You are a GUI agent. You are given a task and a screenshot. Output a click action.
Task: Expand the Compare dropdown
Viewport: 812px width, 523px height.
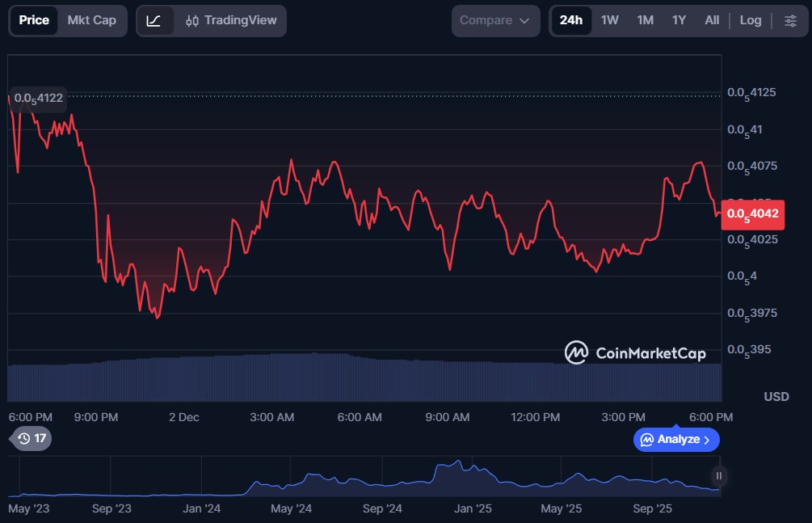495,20
